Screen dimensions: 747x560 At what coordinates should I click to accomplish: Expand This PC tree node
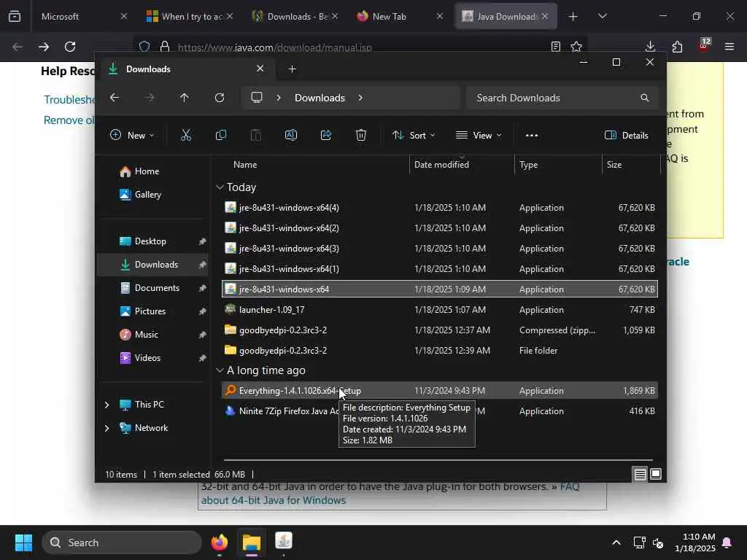tap(107, 404)
